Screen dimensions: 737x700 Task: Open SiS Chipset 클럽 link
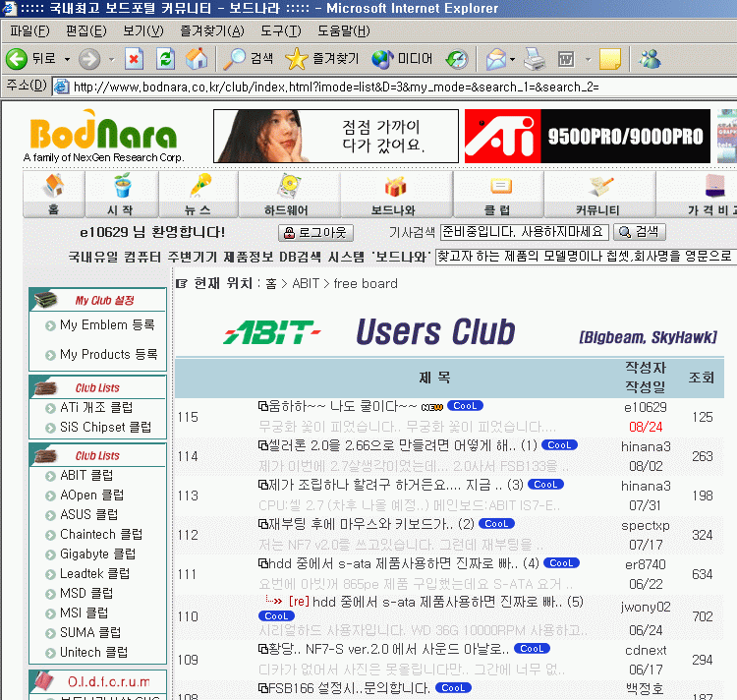pyautogui.click(x=105, y=428)
